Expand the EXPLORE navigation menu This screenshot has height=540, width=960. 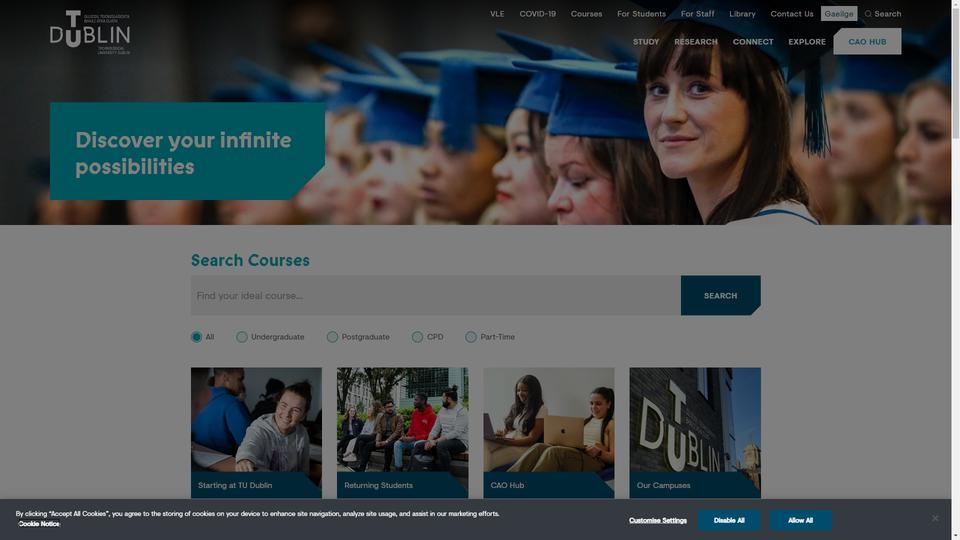pos(807,42)
